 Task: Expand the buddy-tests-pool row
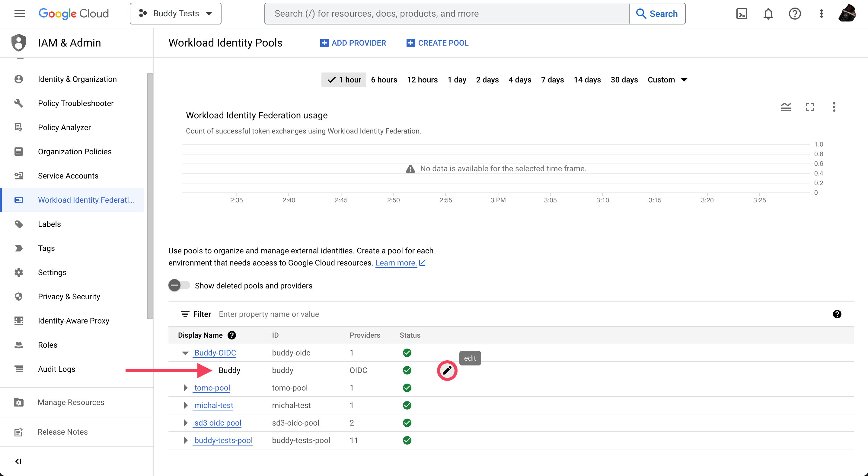185,440
